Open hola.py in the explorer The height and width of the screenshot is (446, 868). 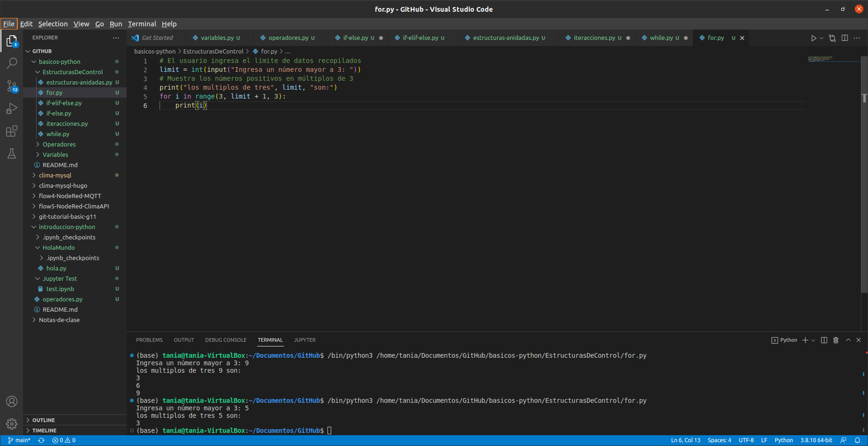click(x=75, y=268)
